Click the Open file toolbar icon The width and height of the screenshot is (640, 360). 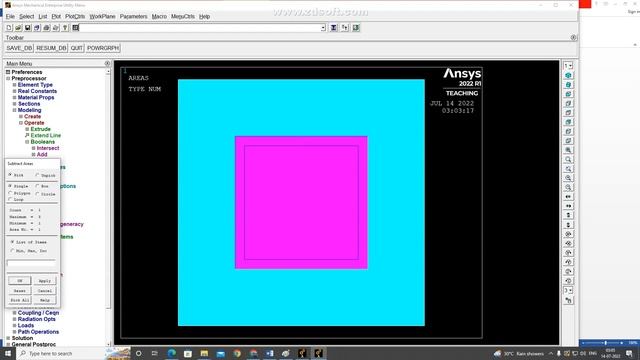pos(18,28)
